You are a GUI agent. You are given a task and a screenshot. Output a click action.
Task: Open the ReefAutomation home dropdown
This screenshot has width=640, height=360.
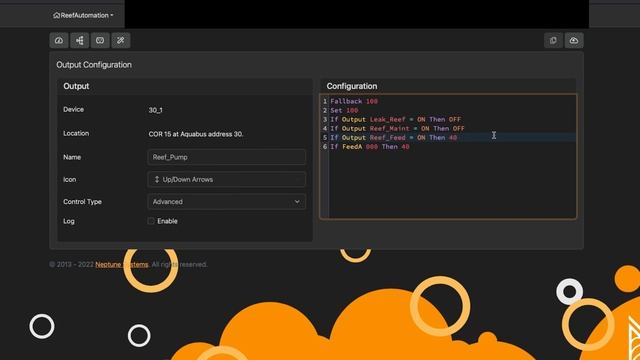83,16
